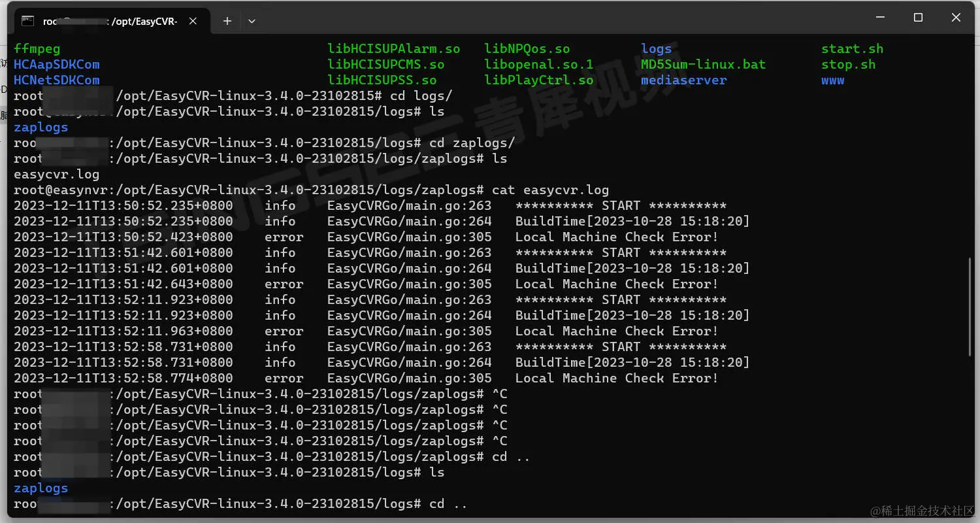Click the terminal vertical scrollbar thumb

pos(970,307)
